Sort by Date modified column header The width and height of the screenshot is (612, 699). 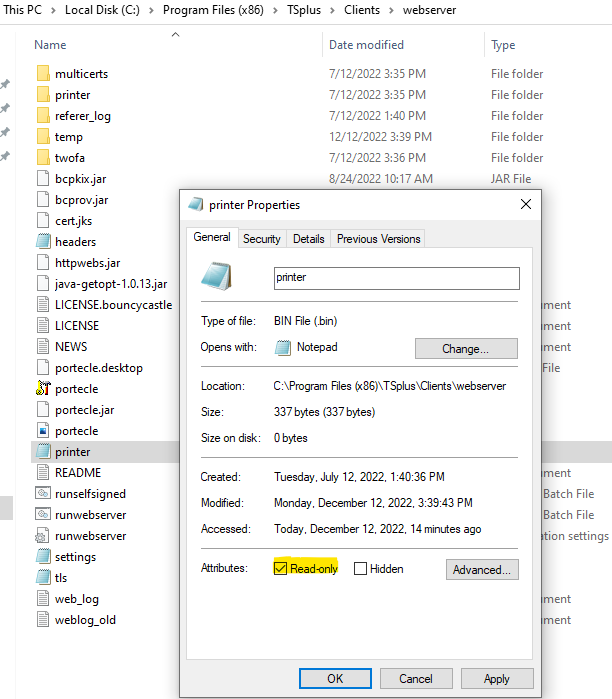click(366, 45)
